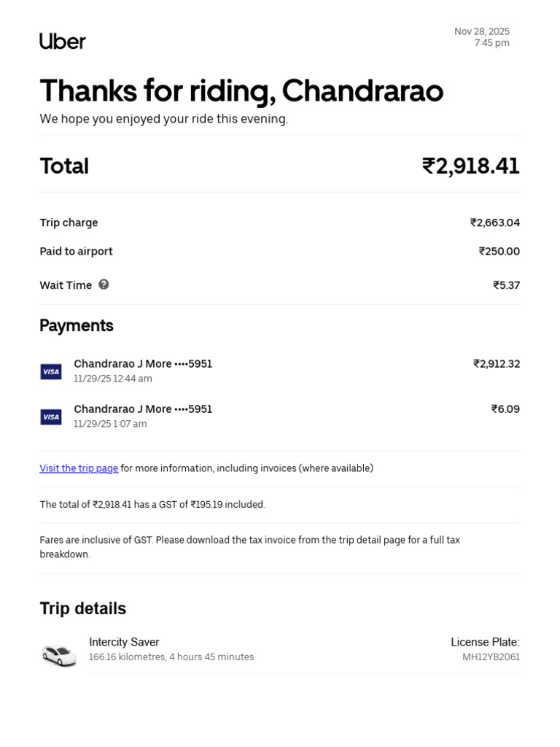Select the Trip charge line item label
This screenshot has width=560, height=747.
click(69, 222)
